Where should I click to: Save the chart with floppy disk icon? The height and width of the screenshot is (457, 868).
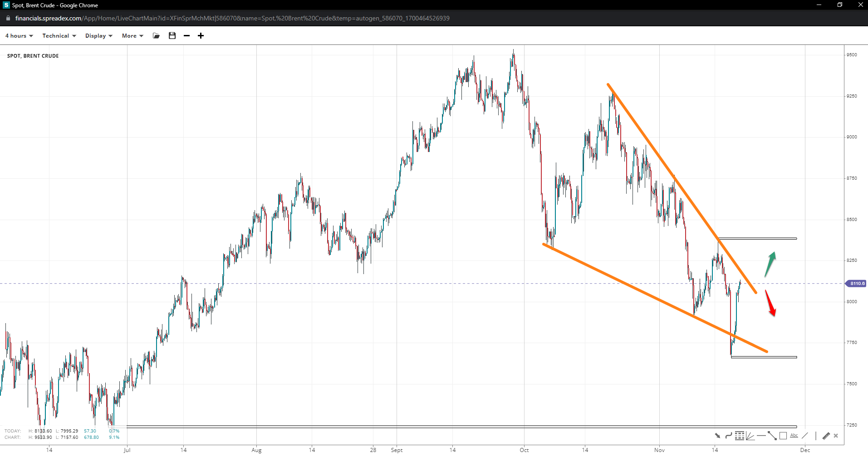(172, 36)
